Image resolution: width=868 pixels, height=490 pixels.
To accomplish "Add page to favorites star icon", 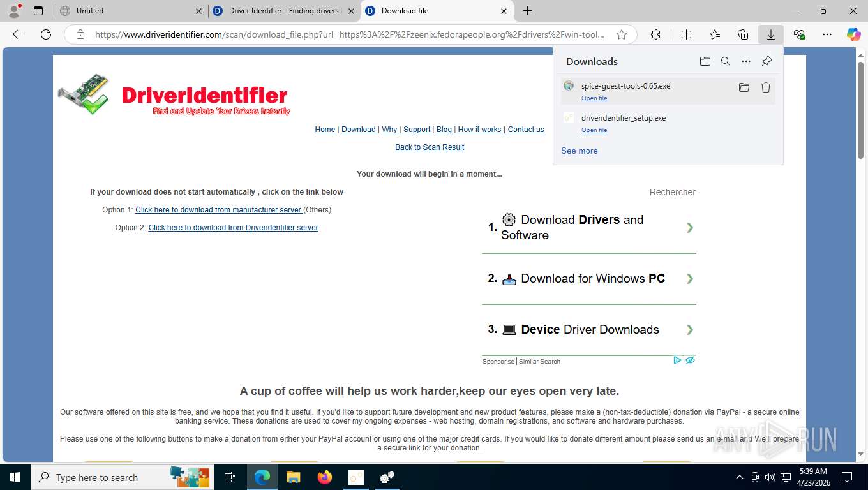I will pos(622,34).
